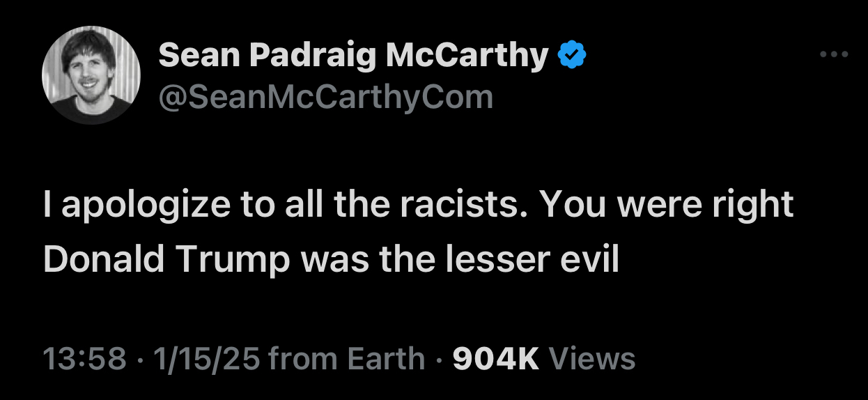Viewport: 868px width, 400px height.
Task: Open the @SeanMcCarthyCom handle link
Action: (x=325, y=96)
